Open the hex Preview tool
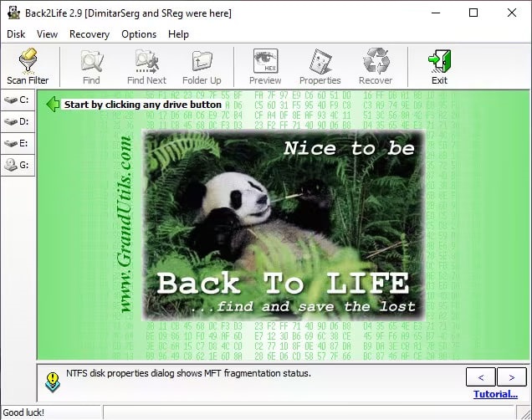Screen dimensions: 532x420 click(x=265, y=66)
